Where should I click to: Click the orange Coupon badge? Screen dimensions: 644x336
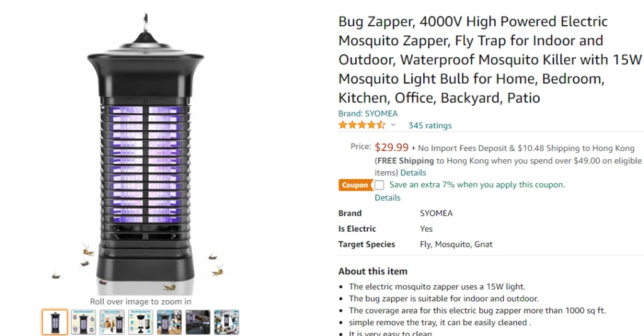click(x=355, y=185)
